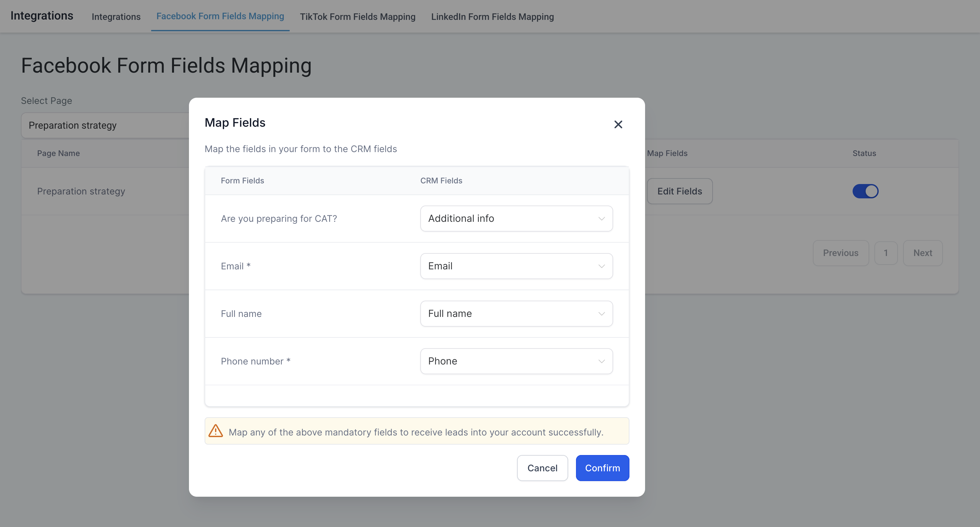Image resolution: width=980 pixels, height=527 pixels.
Task: Select Facebook Form Fields Mapping tab
Action: pyautogui.click(x=220, y=16)
